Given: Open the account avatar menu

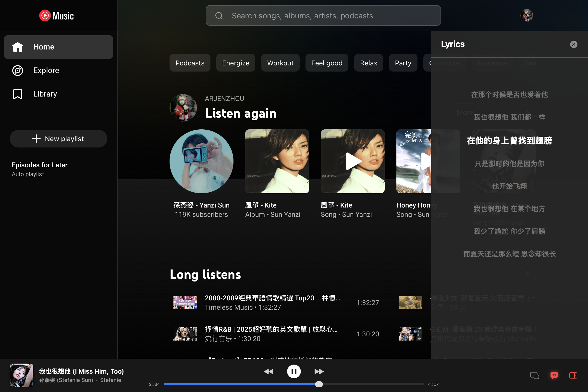Looking at the screenshot, I should (527, 15).
